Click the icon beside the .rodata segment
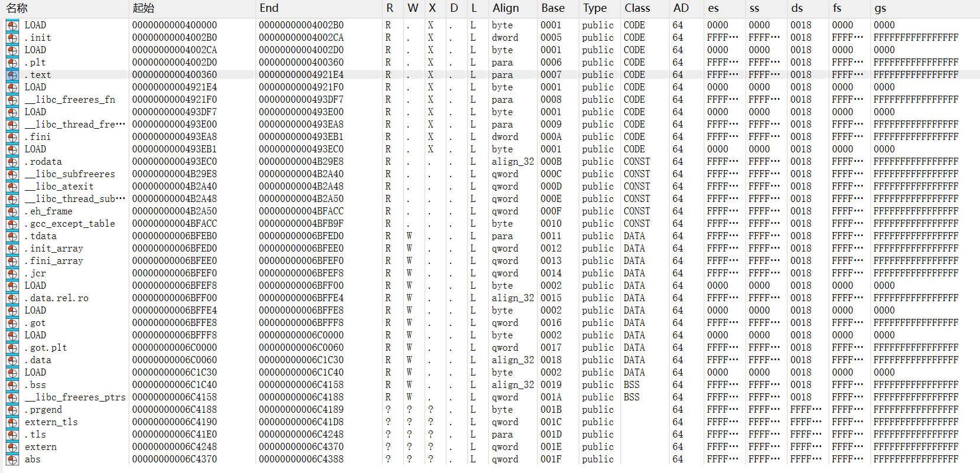This screenshot has width=980, height=473. click(12, 162)
